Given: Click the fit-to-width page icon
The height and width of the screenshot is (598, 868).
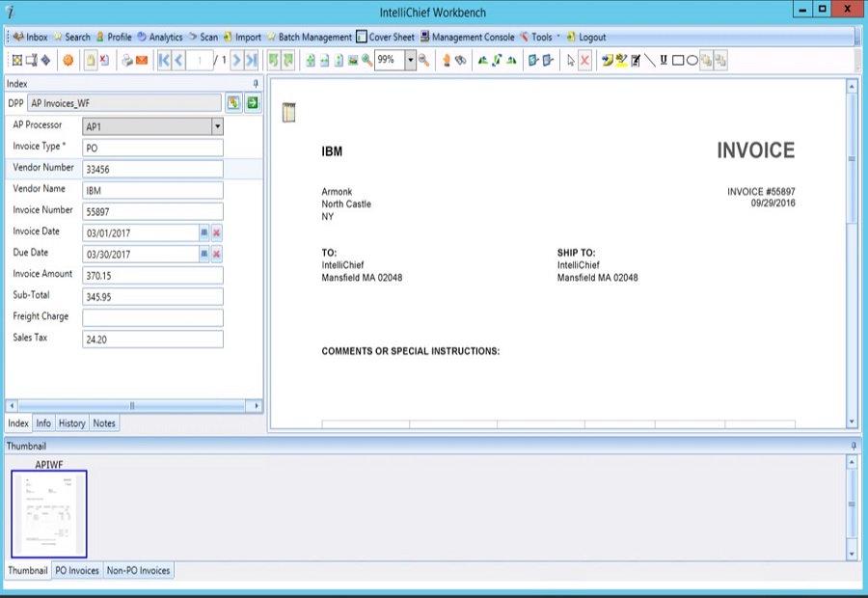Looking at the screenshot, I should click(324, 61).
